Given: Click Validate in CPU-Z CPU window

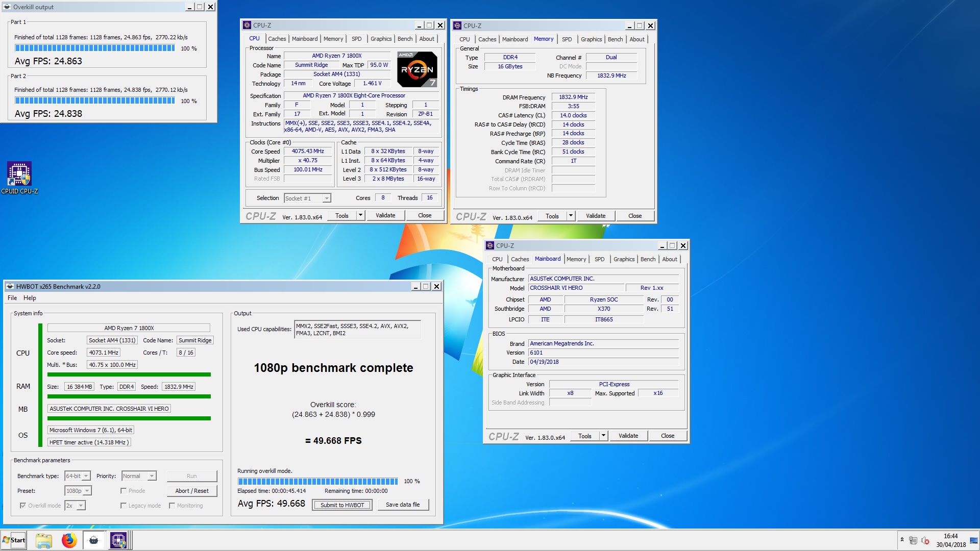Looking at the screenshot, I should point(385,215).
